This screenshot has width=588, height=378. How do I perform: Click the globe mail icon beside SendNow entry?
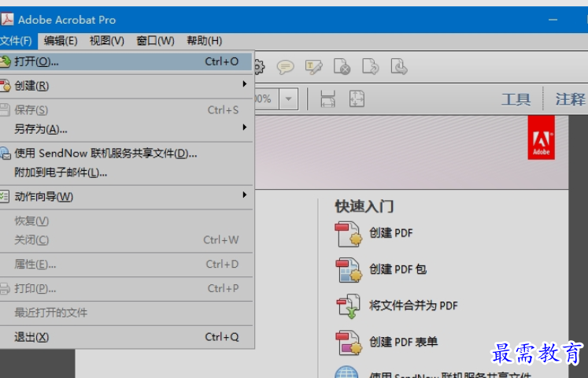[5, 154]
